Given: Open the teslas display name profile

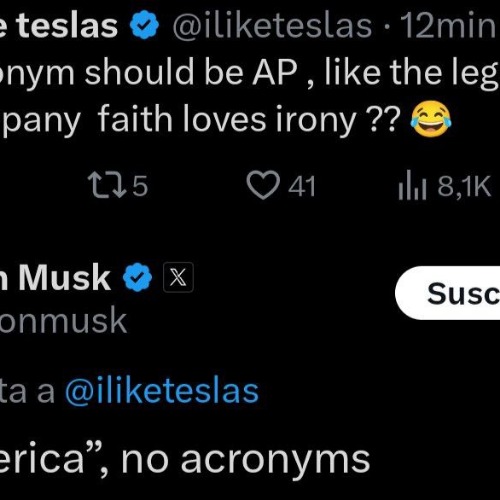Looking at the screenshot, I should tap(59, 25).
